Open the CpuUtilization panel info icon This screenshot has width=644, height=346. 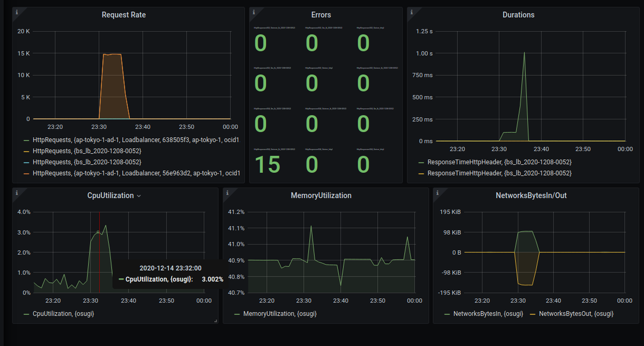click(x=17, y=192)
